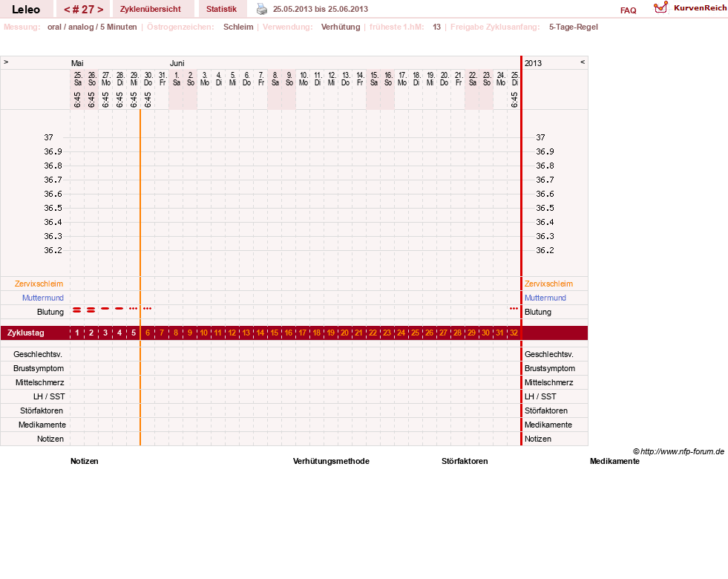Click cycle day 1 in Zyklustag row
Screen dimensions: 728x579
coord(77,333)
